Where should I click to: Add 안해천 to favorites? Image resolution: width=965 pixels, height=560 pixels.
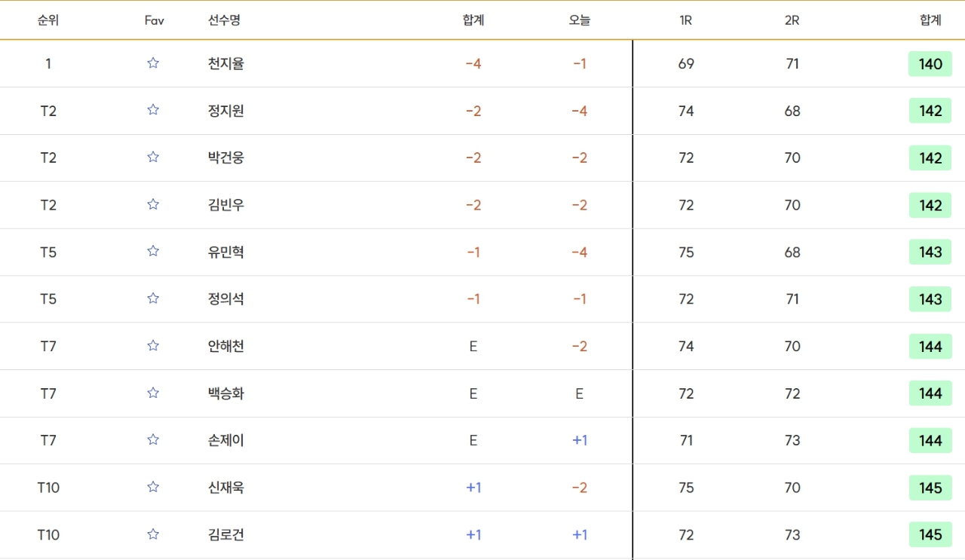(x=153, y=346)
